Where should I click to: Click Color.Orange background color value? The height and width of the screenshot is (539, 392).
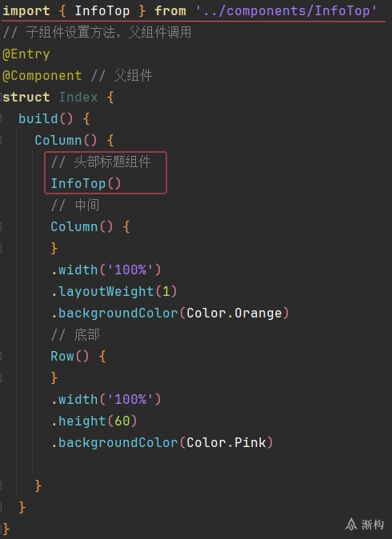pos(234,313)
